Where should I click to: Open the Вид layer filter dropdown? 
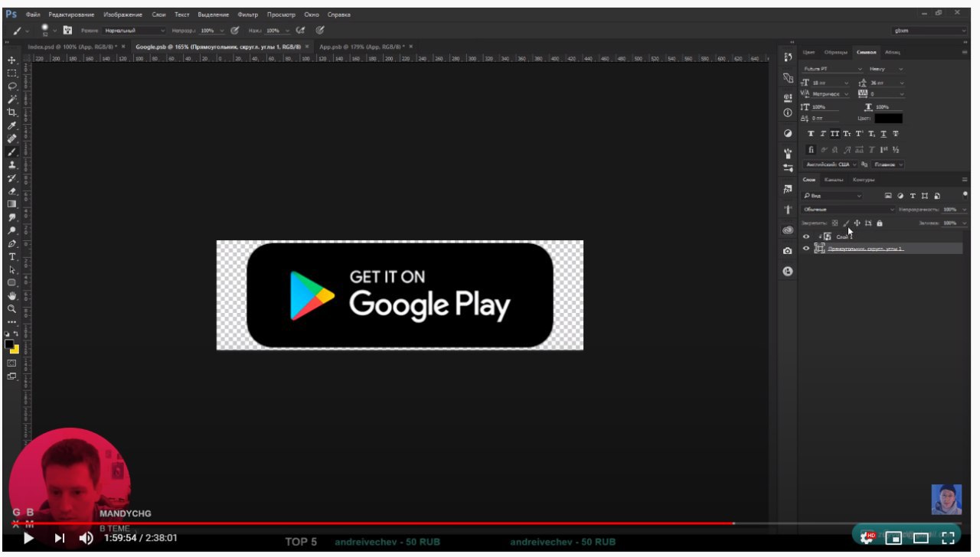(831, 196)
